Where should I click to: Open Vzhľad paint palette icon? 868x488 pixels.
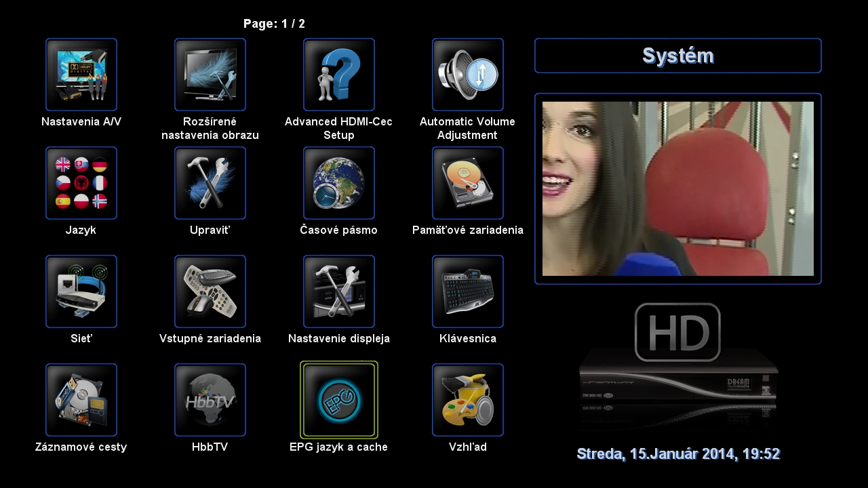tap(468, 400)
